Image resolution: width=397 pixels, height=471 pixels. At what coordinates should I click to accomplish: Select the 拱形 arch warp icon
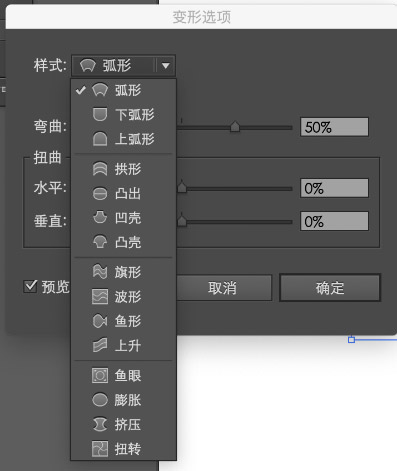pos(100,169)
